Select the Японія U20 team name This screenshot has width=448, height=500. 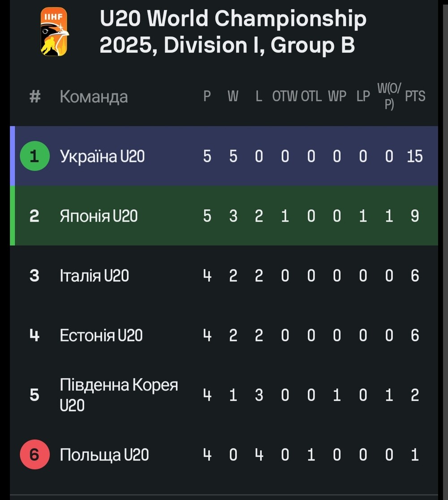tap(99, 216)
